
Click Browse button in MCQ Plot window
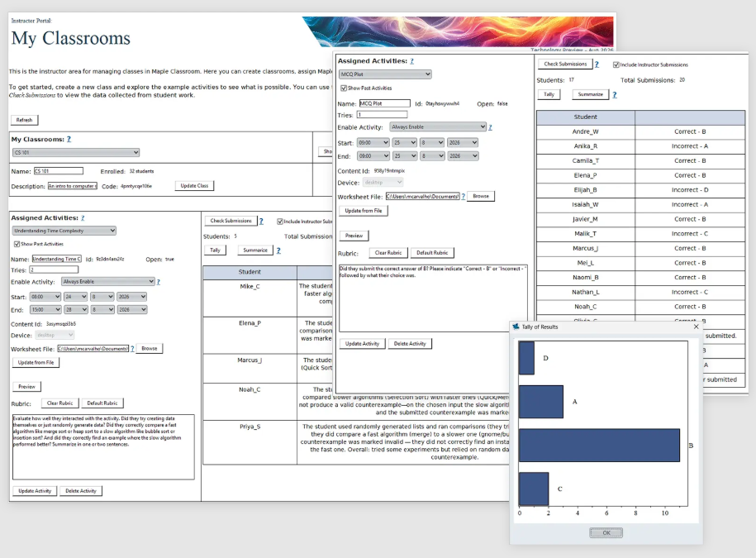(481, 196)
